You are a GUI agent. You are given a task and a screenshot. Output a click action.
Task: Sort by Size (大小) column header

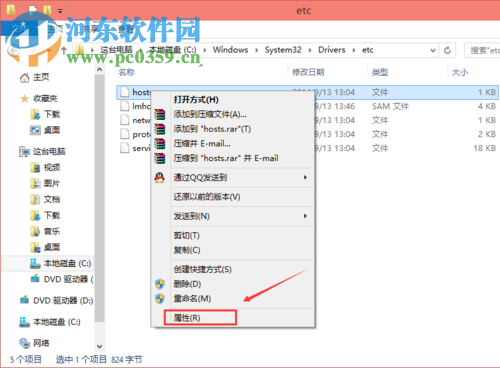pos(460,72)
